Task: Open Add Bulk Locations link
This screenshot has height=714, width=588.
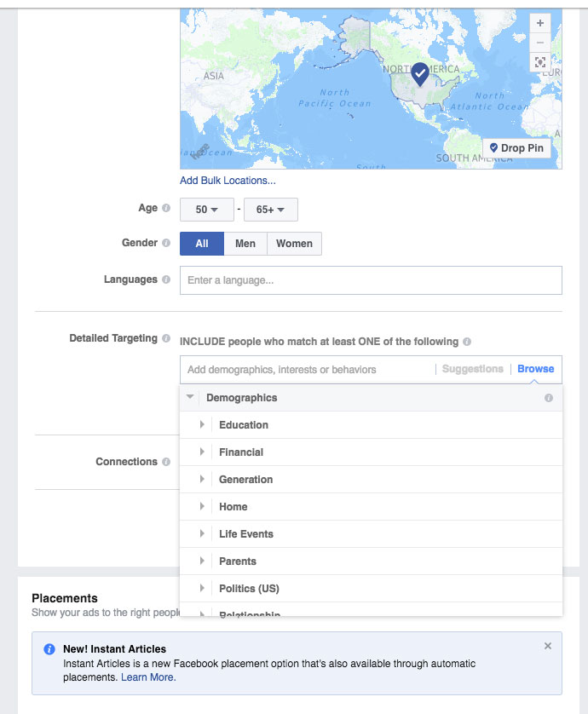Action: [x=228, y=181]
